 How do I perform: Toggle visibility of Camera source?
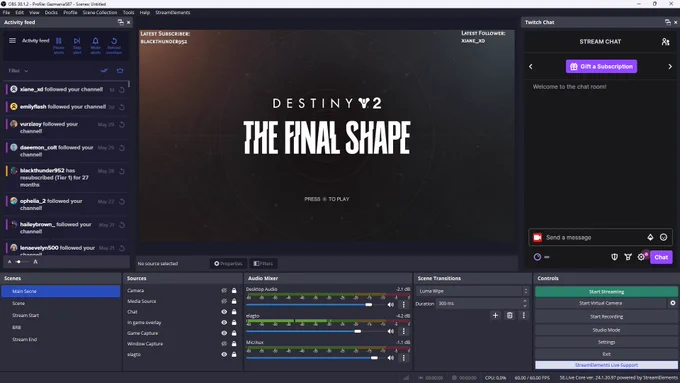224,291
